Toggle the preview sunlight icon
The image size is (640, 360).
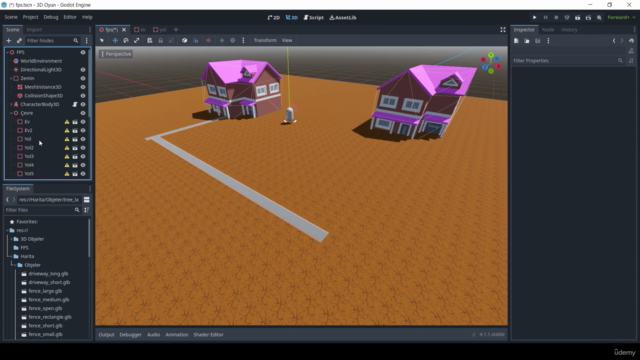(222, 40)
